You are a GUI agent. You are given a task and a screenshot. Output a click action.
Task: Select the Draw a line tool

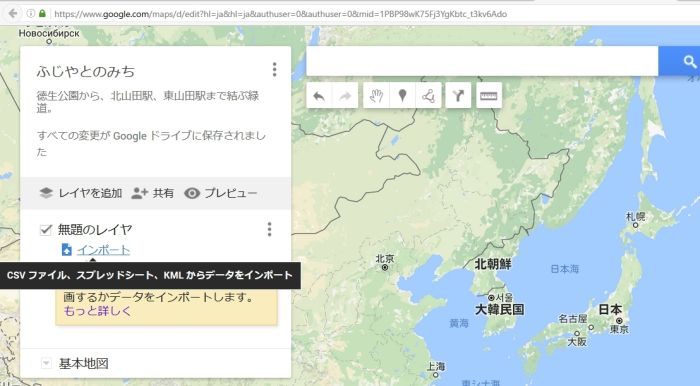coord(429,95)
